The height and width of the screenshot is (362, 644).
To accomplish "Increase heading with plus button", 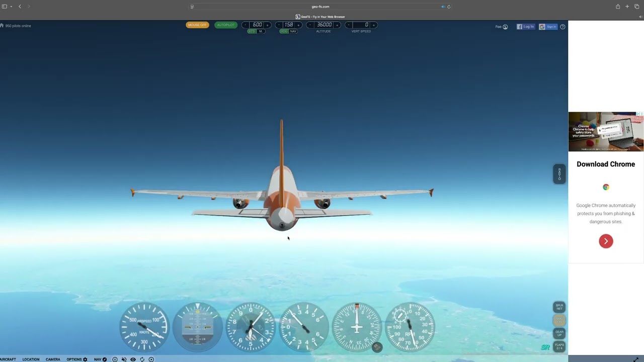I will pos(298,25).
